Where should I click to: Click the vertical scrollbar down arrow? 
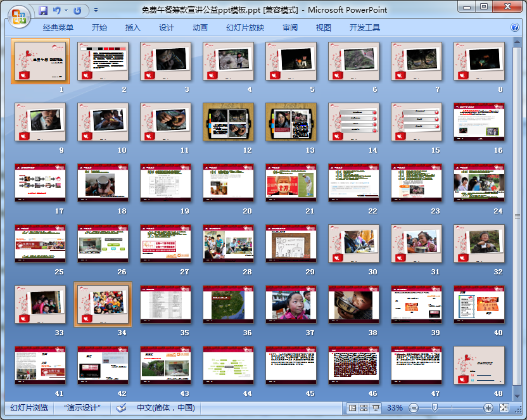click(x=517, y=397)
